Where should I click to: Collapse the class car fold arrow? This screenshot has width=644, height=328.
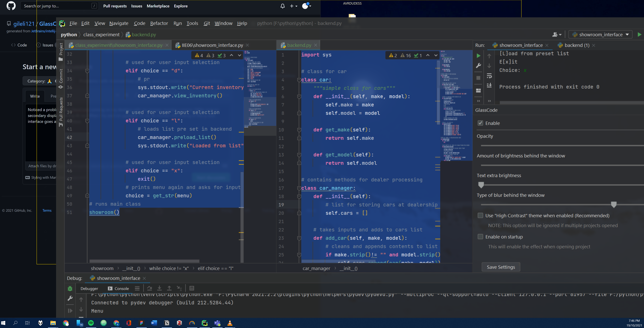coord(299,80)
